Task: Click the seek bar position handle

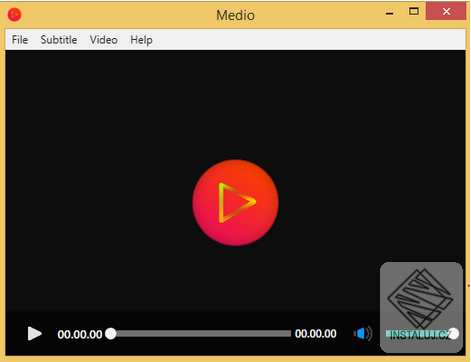Action: tap(111, 334)
